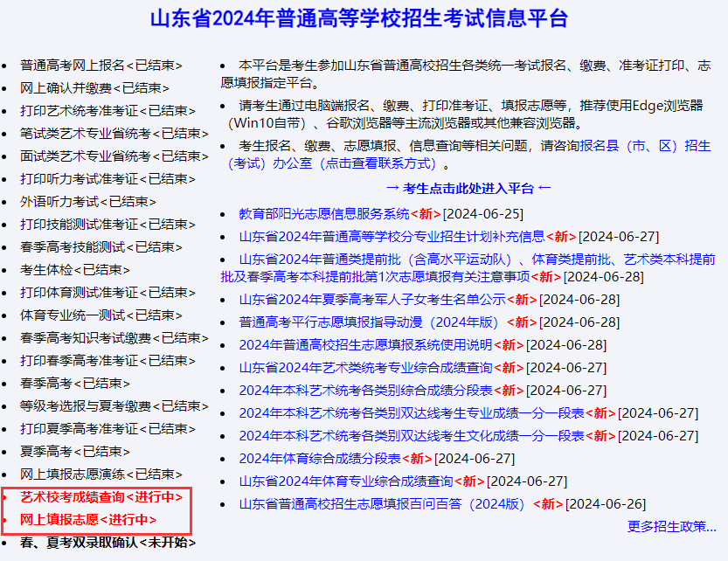
Task: Click 山东省2024年艺术类统考专业综合成绩查询
Action: click(x=366, y=368)
